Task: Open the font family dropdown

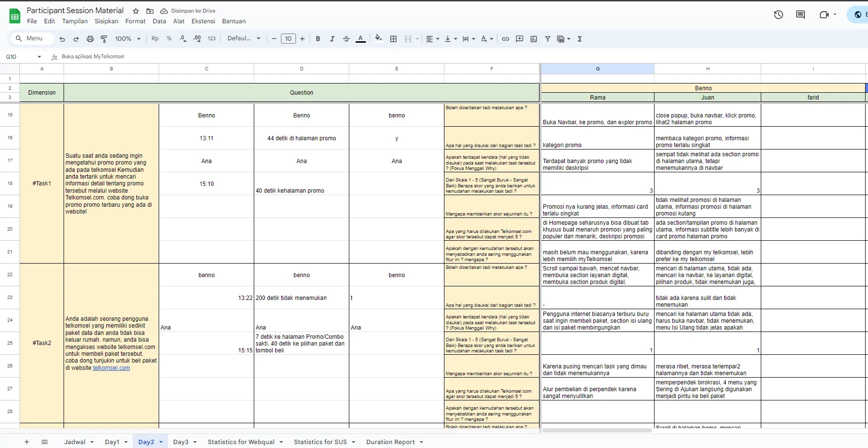Action: [244, 38]
